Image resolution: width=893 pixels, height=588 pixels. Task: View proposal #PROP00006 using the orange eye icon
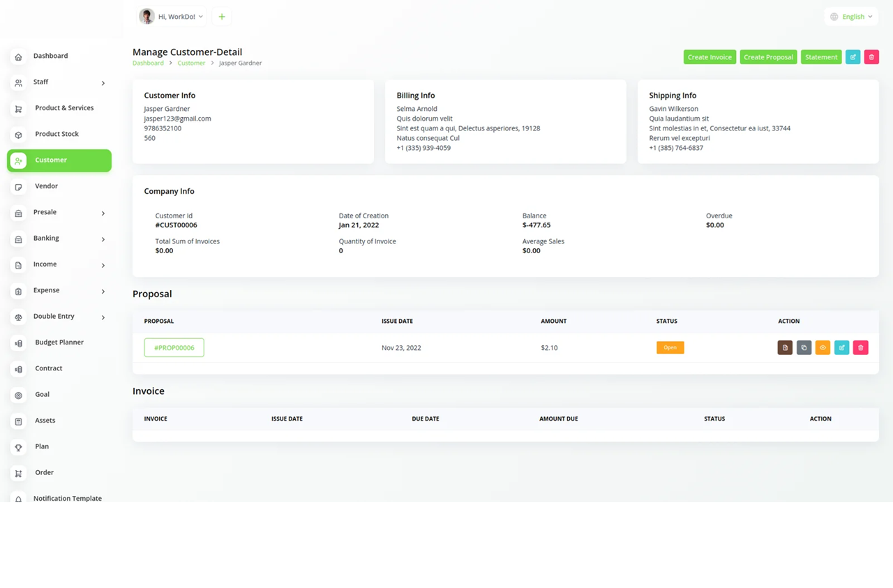point(823,347)
